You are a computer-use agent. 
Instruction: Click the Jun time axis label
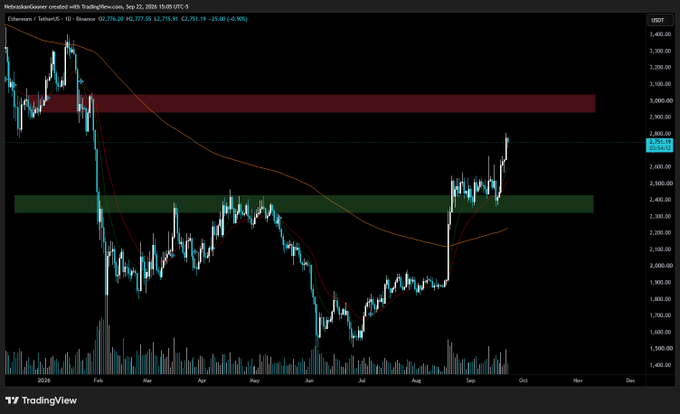coord(309,380)
